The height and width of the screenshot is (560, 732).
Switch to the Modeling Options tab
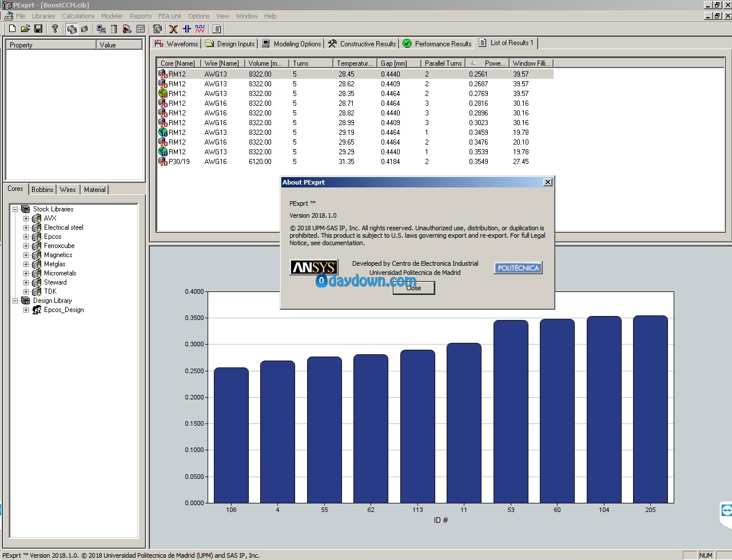pos(291,44)
